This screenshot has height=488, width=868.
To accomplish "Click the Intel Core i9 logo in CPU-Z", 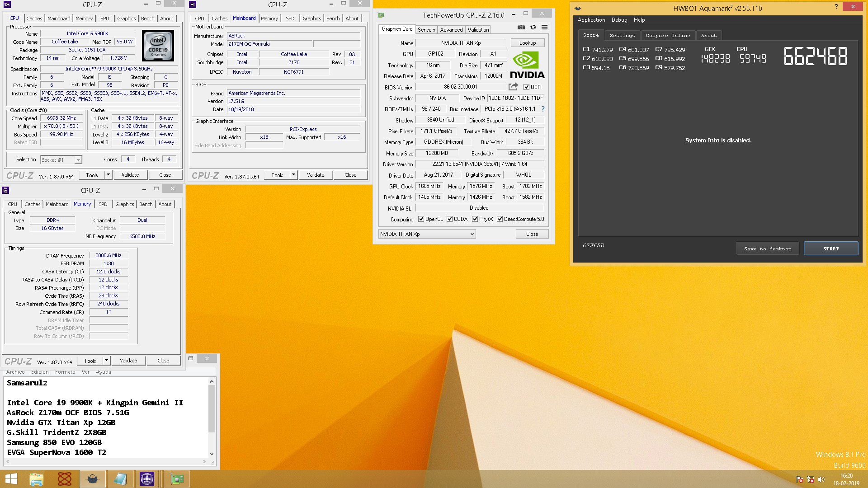I will pos(158,46).
